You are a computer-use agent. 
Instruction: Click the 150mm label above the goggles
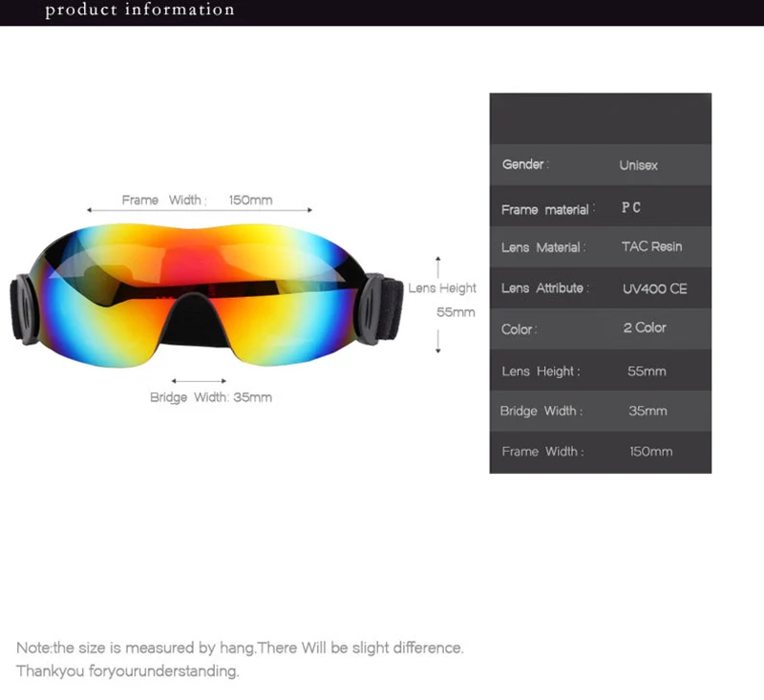250,201
